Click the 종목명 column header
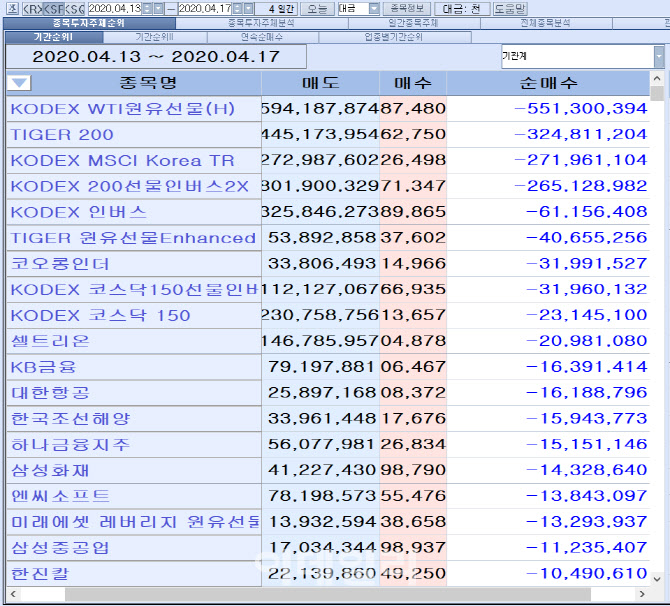The width and height of the screenshot is (670, 606). pos(148,83)
